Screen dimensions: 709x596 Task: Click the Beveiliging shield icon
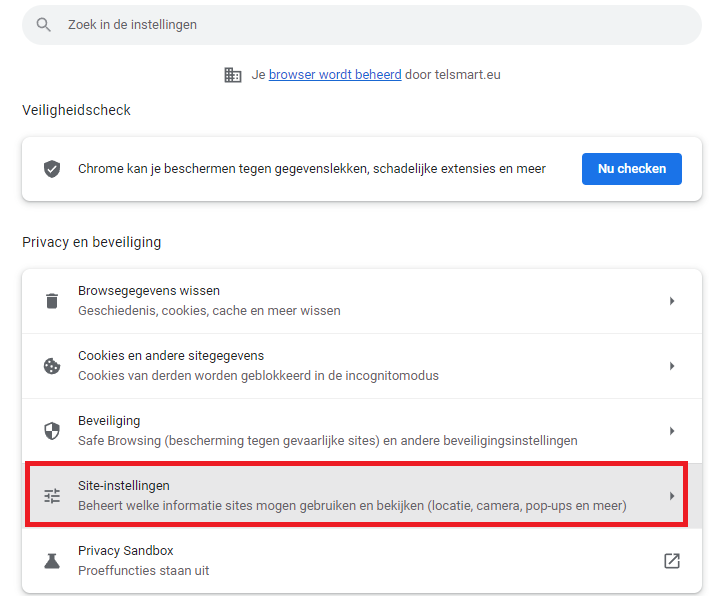[52, 431]
